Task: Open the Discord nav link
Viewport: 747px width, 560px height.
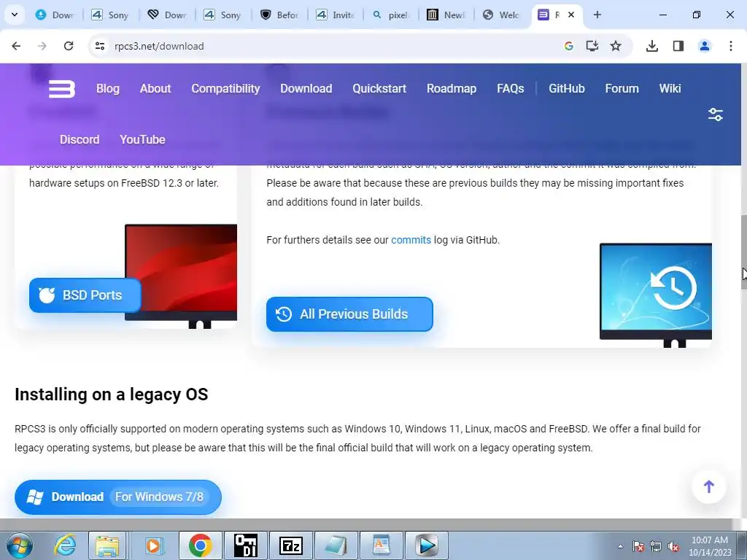Action: [80, 139]
